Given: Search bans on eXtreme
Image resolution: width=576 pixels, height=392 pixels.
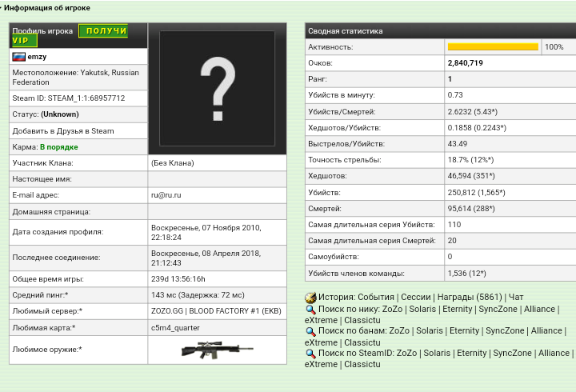Looking at the screenshot, I should pyautogui.click(x=321, y=342).
